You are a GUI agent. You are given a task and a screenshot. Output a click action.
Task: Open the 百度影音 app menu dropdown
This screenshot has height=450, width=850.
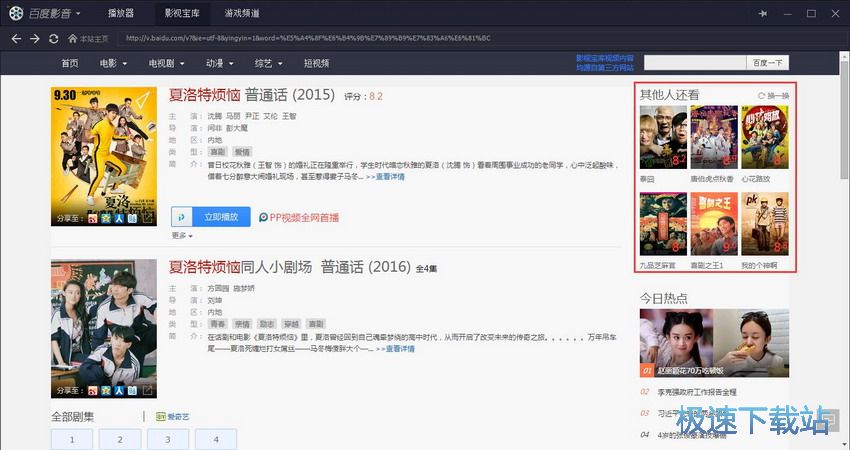pyautogui.click(x=78, y=13)
